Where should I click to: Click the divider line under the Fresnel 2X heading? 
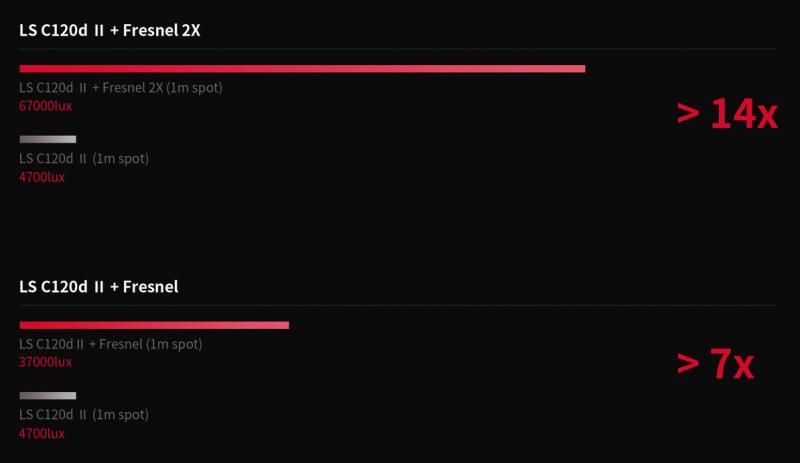tap(400, 49)
